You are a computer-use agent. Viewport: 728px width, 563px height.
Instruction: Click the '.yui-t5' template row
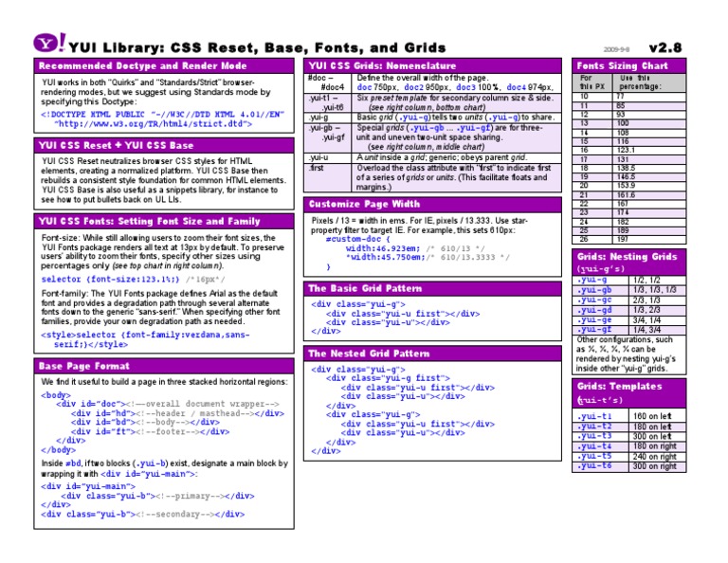coord(629,456)
